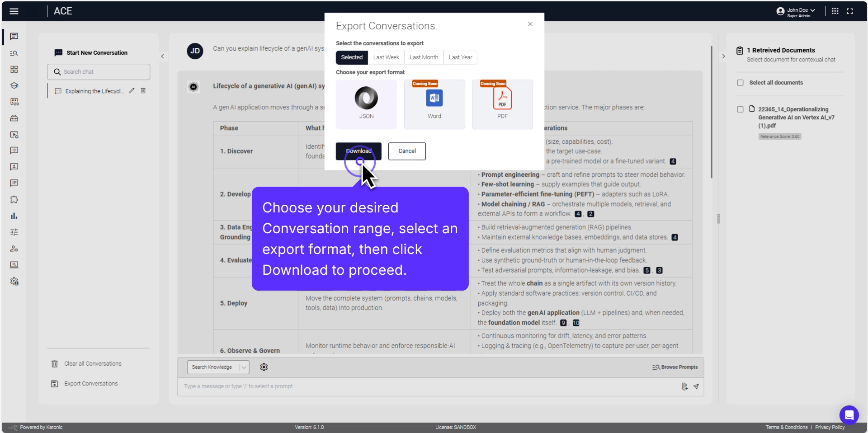868x433 pixels.
Task: Open the toolbox icon in left sidebar
Action: (x=14, y=118)
